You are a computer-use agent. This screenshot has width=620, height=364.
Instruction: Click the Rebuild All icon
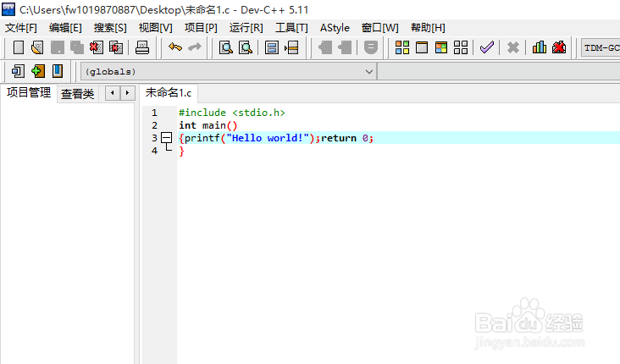pos(461,47)
